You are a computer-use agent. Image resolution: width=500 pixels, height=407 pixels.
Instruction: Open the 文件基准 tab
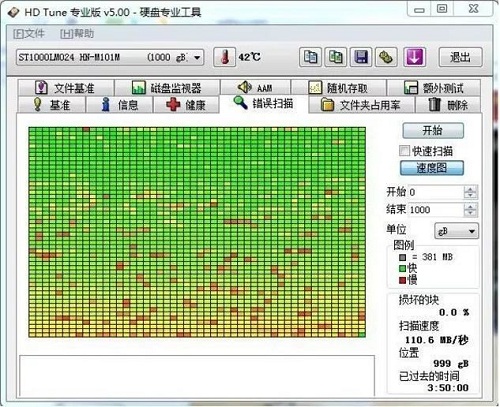point(66,88)
